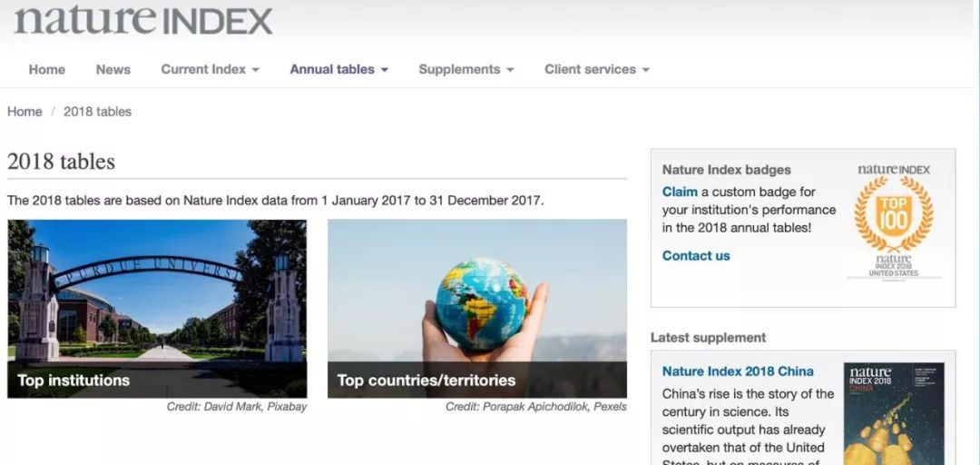Click the Top countries/territories caption label
Viewport: 980px width, 465px height.
426,380
